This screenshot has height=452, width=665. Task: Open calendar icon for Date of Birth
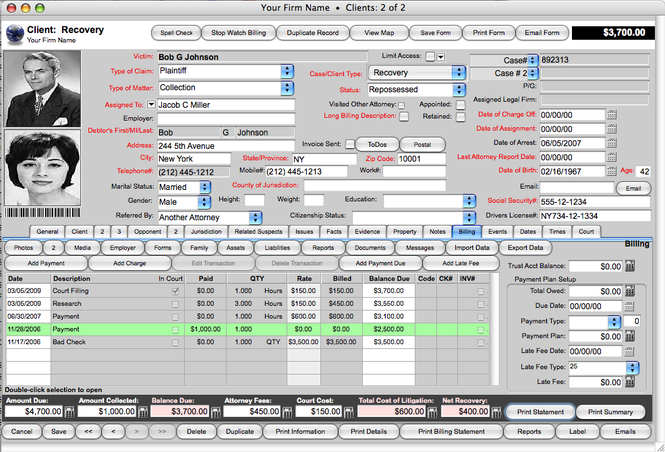[x=611, y=171]
